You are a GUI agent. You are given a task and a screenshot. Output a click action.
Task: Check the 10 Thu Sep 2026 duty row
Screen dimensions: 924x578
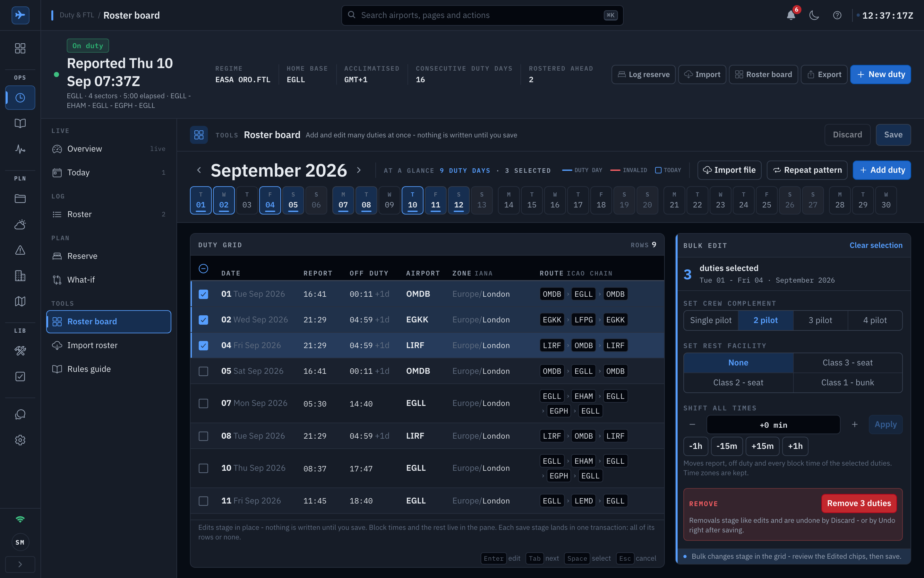[203, 468]
